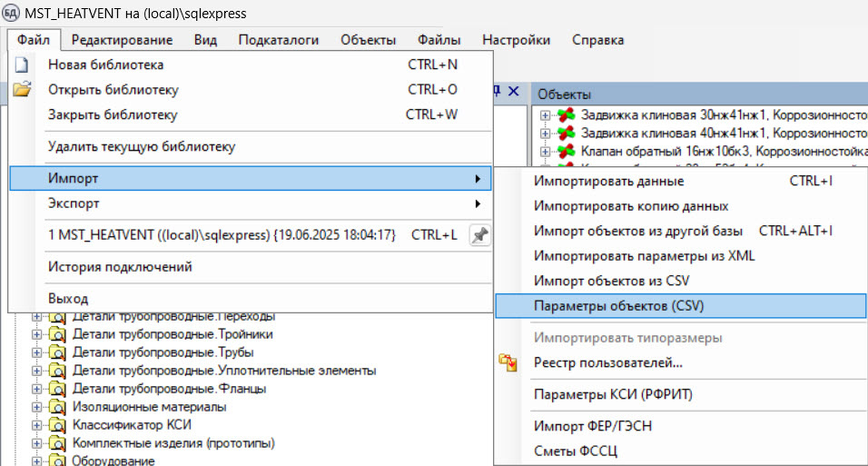Expand the Детали трубопроводные.Трубы folder

tap(36, 352)
